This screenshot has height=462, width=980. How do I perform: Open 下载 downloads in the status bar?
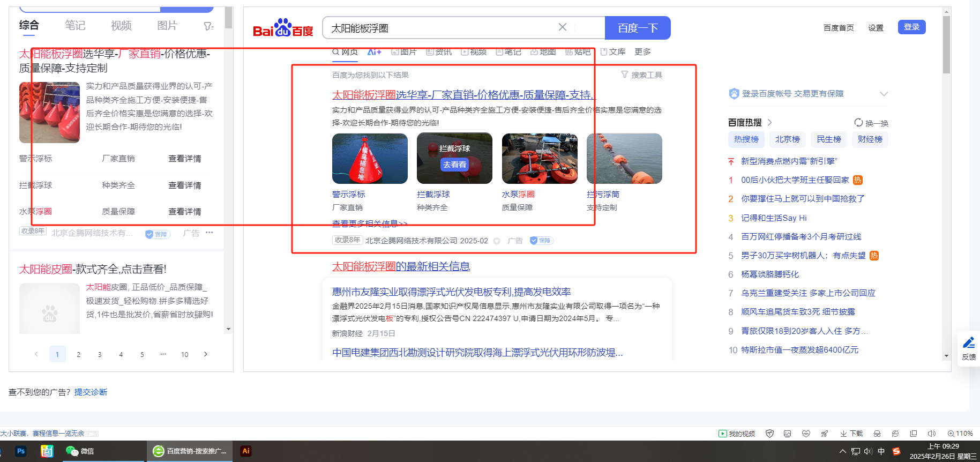click(852, 434)
